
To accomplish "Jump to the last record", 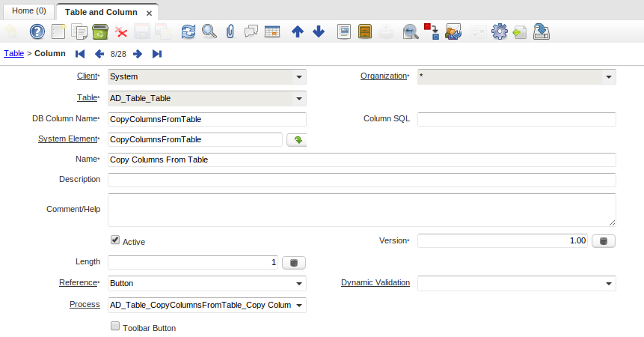I will pyautogui.click(x=157, y=54).
